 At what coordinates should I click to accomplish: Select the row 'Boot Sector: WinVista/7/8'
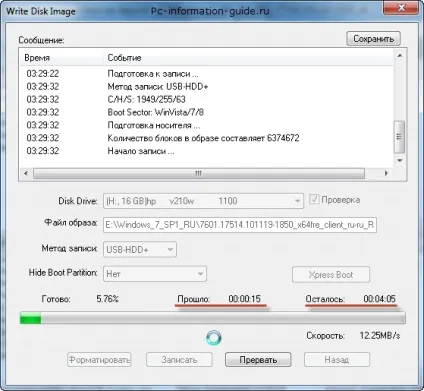point(207,112)
